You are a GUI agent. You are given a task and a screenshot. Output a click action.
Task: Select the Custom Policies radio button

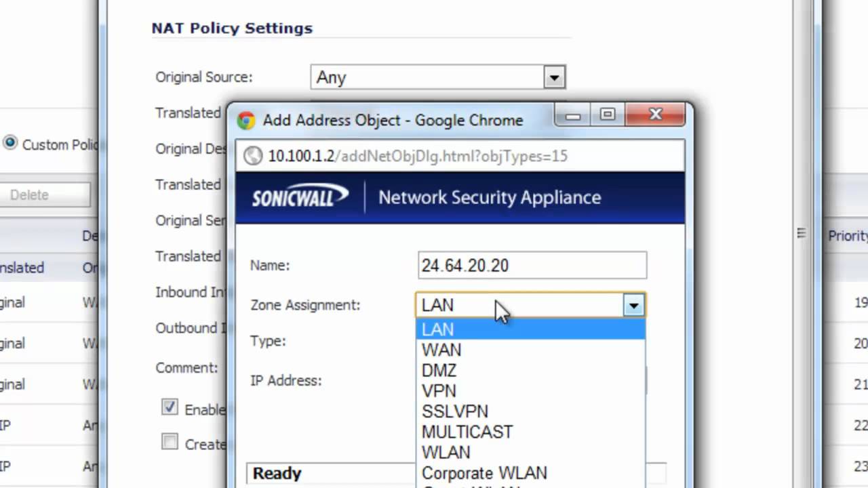(x=10, y=144)
